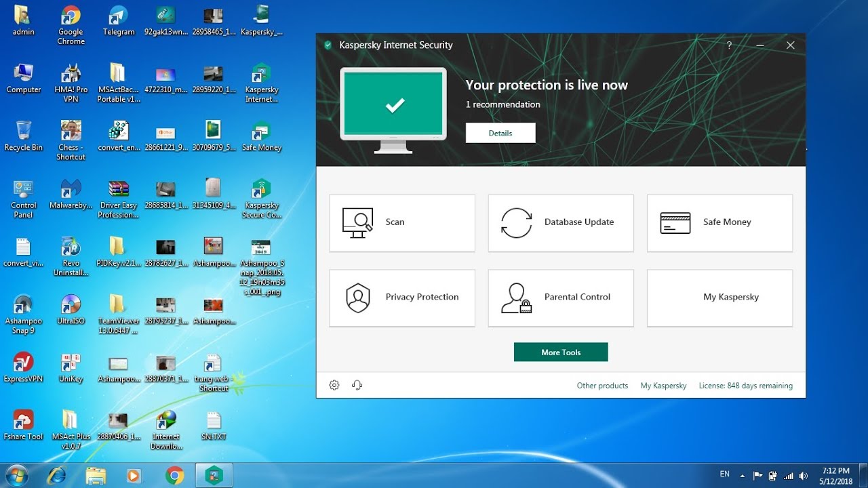Select the PIDKey.v2.1 folder icon

tap(119, 251)
